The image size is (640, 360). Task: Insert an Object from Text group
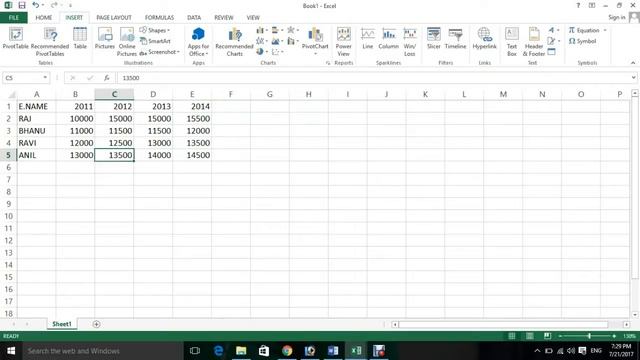[x=551, y=52]
